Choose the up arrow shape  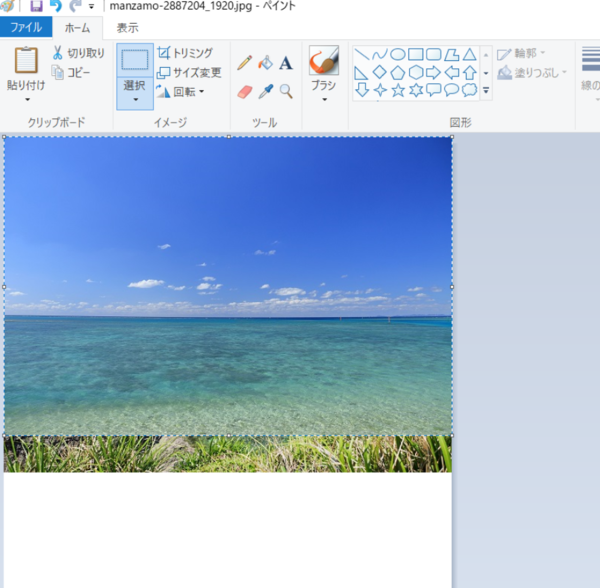pyautogui.click(x=470, y=72)
